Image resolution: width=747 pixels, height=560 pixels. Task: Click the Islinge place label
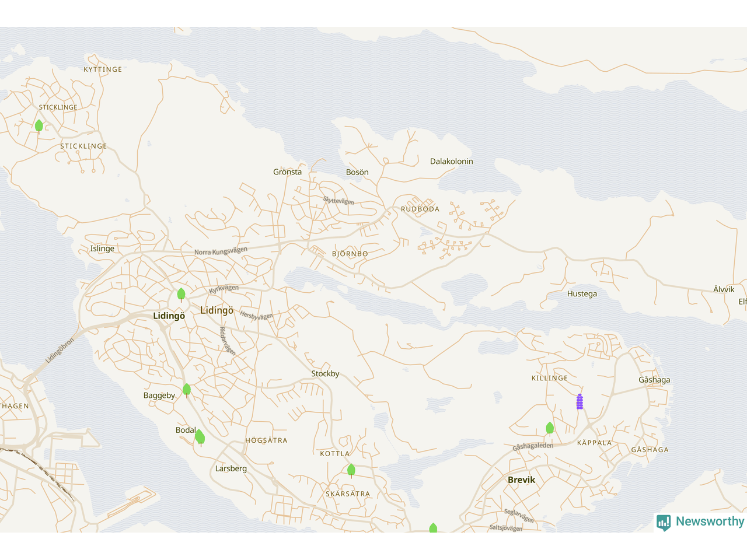pyautogui.click(x=103, y=249)
